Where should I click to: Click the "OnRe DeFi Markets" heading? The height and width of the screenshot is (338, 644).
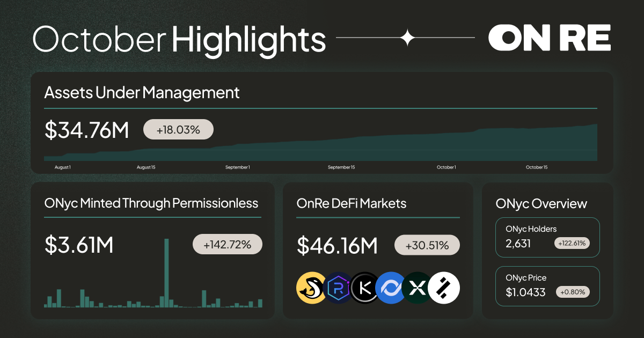351,203
